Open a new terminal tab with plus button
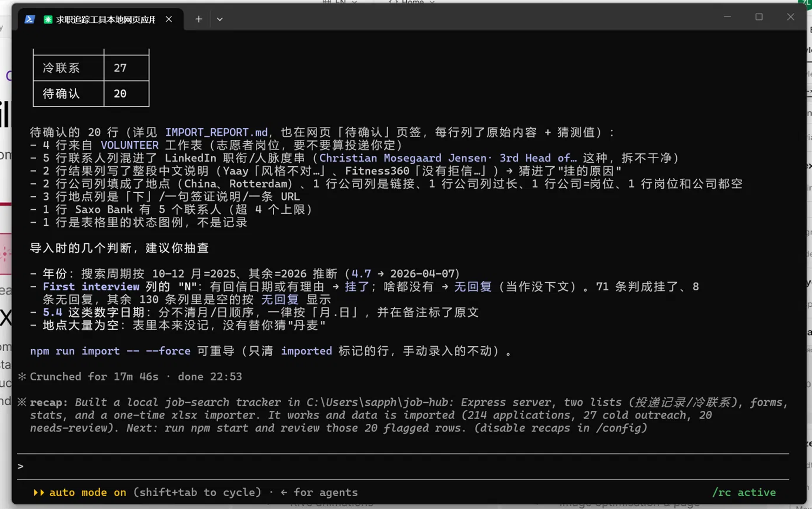 tap(198, 19)
